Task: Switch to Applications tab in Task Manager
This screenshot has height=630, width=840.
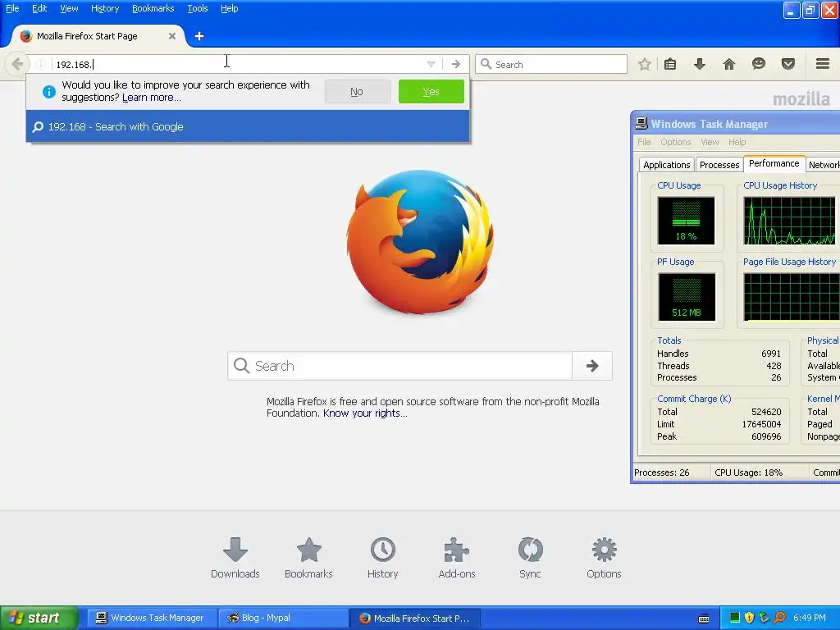Action: 666,165
